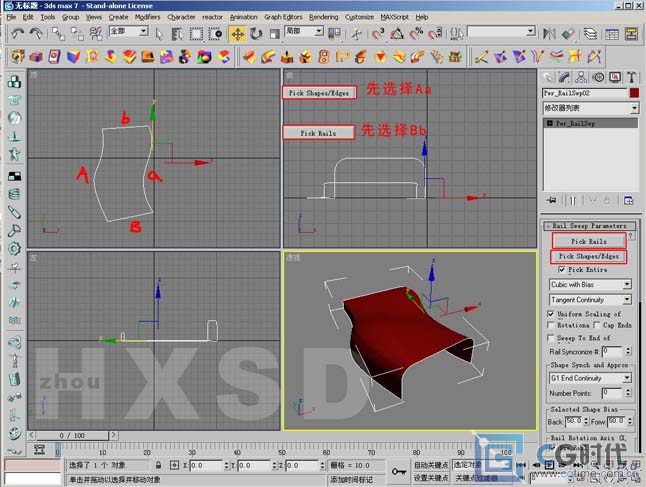The height and width of the screenshot is (487, 646).
Task: Switch to the Utilities hammer tab
Action: point(632,77)
